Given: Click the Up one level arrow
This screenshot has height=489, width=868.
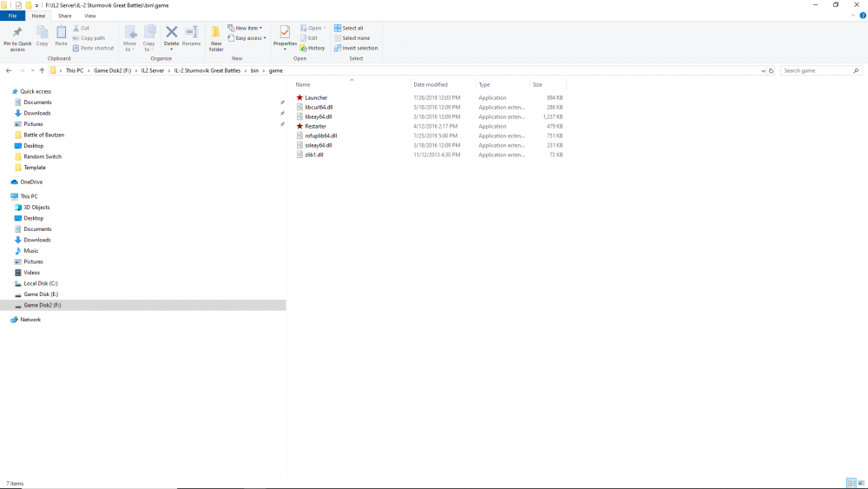Looking at the screenshot, I should (x=42, y=71).
